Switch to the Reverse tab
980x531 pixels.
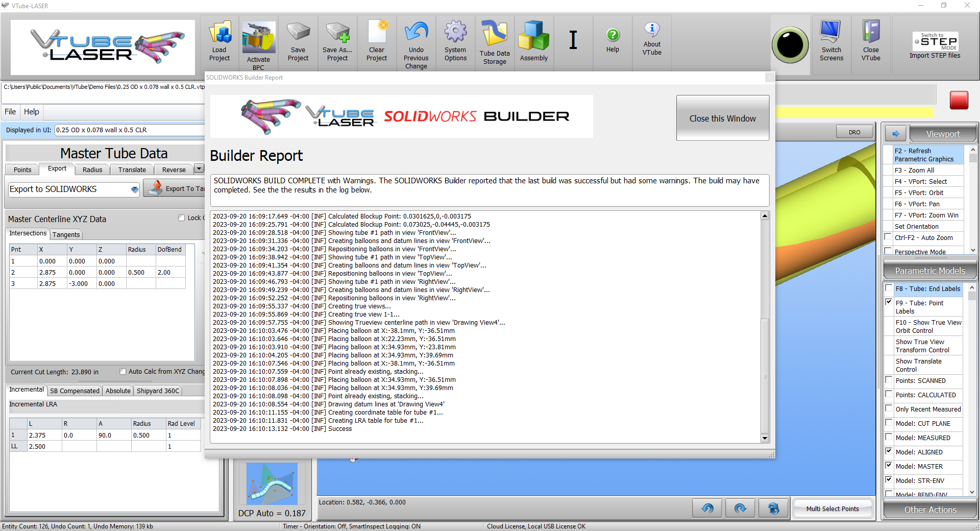[x=174, y=170]
